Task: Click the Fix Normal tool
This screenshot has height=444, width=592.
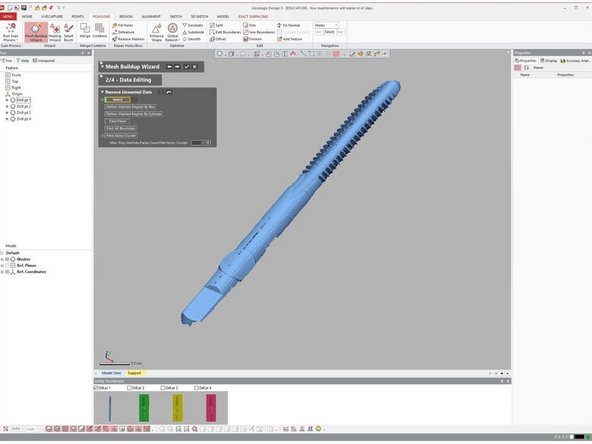Action: tap(288, 25)
